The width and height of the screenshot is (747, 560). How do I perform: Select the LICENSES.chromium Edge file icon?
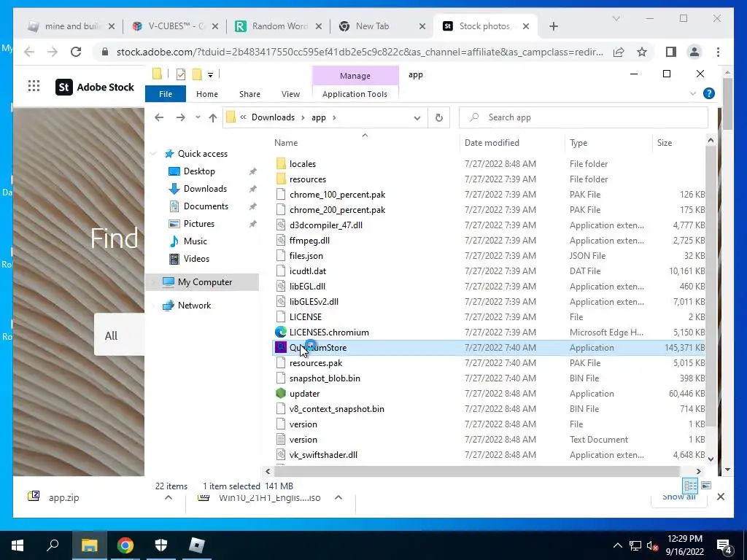click(x=281, y=332)
